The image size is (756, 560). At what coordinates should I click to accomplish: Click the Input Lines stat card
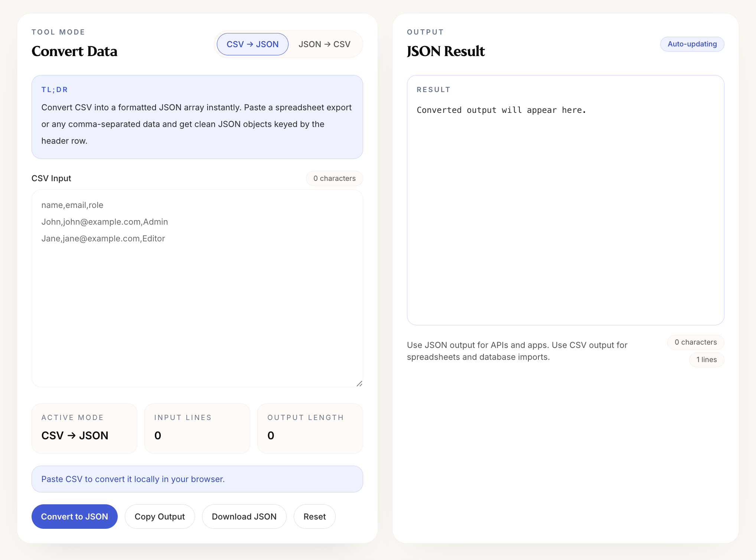point(197,428)
